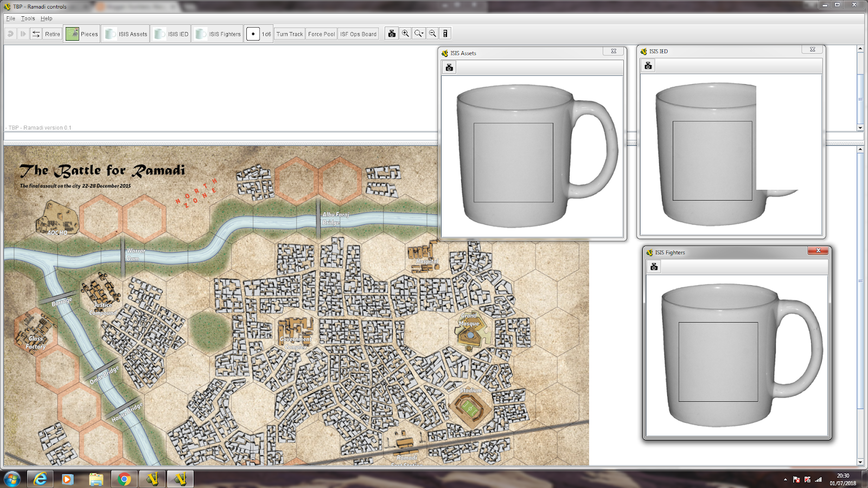Click the step forward through logfile icon
This screenshot has height=488, width=868.
click(x=23, y=34)
